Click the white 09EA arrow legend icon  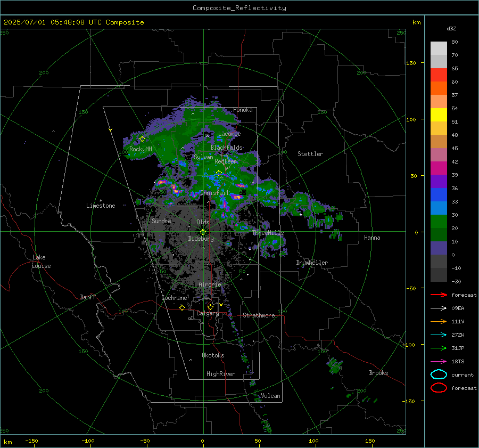point(439,308)
